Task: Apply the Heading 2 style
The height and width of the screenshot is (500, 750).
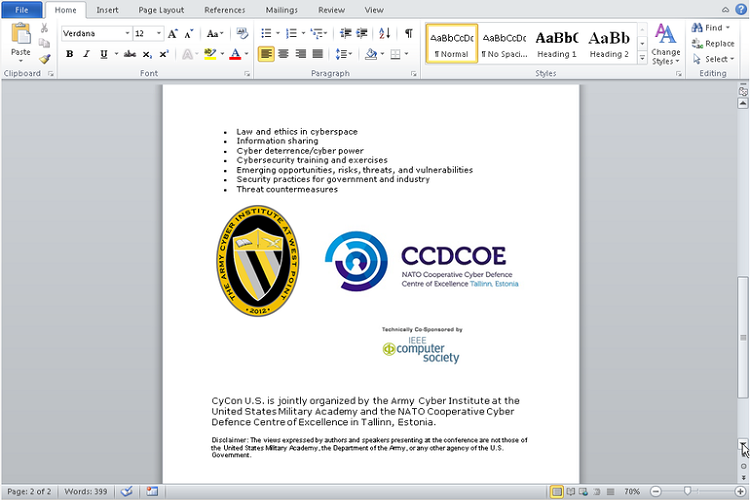Action: click(x=609, y=44)
